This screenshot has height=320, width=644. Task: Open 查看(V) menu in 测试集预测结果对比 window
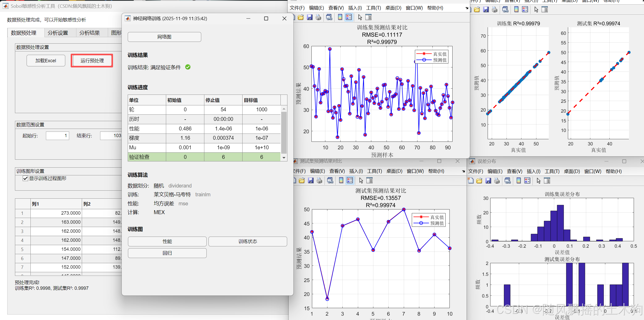click(337, 171)
